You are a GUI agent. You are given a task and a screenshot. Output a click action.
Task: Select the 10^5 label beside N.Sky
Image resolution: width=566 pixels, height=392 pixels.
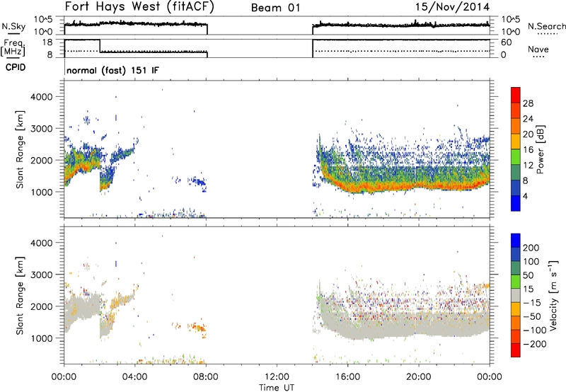(x=43, y=20)
